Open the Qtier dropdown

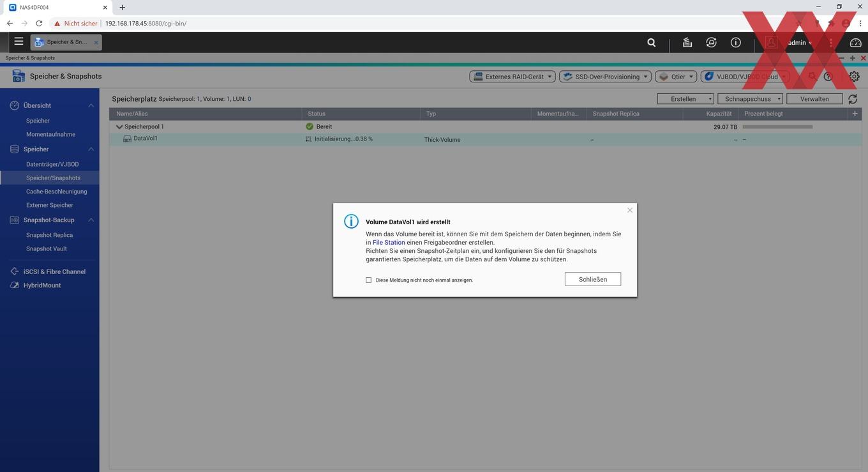click(676, 77)
